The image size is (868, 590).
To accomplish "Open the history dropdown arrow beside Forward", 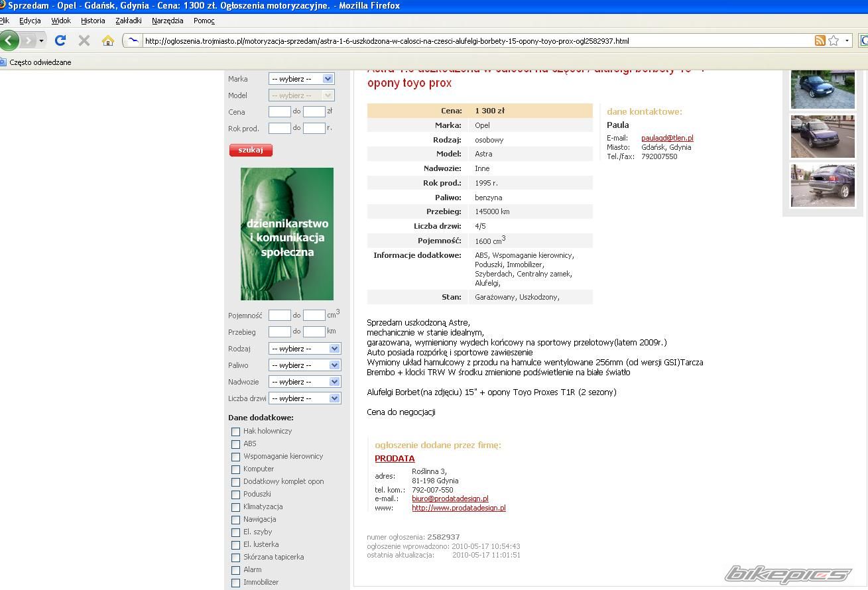I will 41,40.
